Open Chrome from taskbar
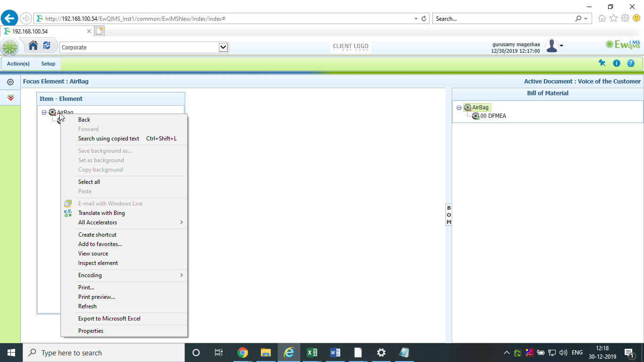Viewport: 644px width, 362px height. pyautogui.click(x=242, y=353)
